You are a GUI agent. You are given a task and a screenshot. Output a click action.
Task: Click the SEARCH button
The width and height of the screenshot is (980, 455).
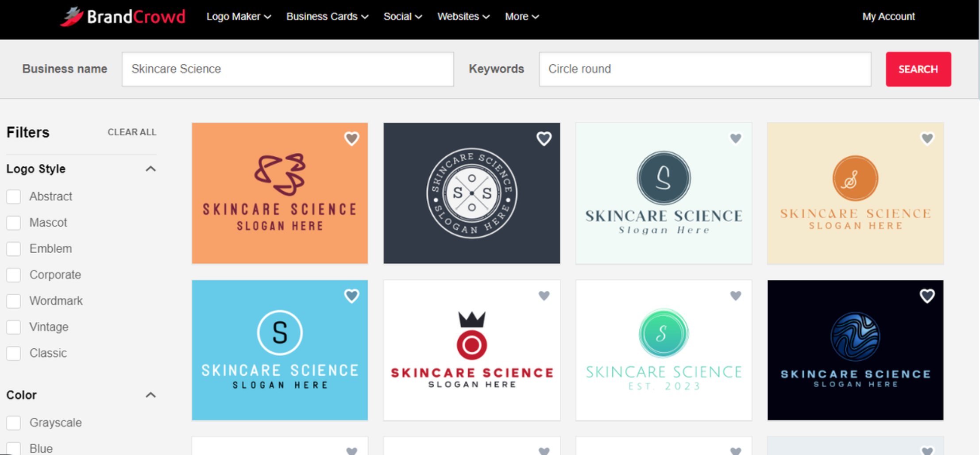tap(918, 69)
